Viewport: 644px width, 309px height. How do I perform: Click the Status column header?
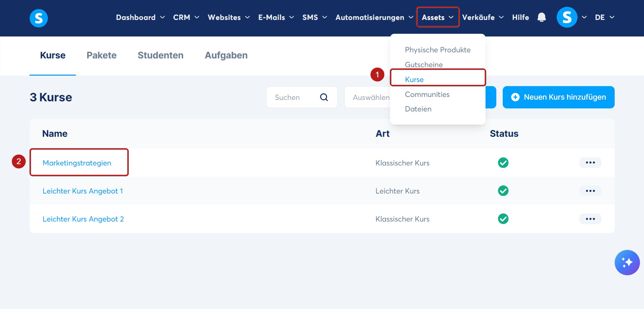(x=504, y=134)
